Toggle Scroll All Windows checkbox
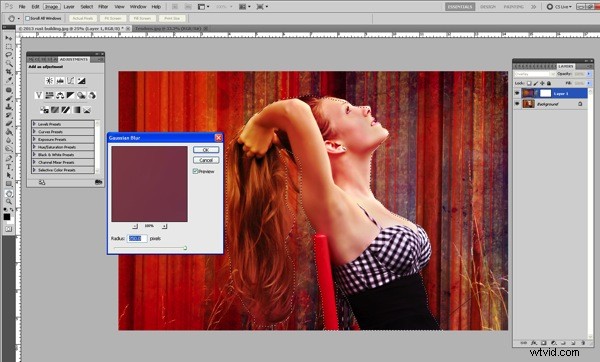The width and height of the screenshot is (600, 362). 28,18
